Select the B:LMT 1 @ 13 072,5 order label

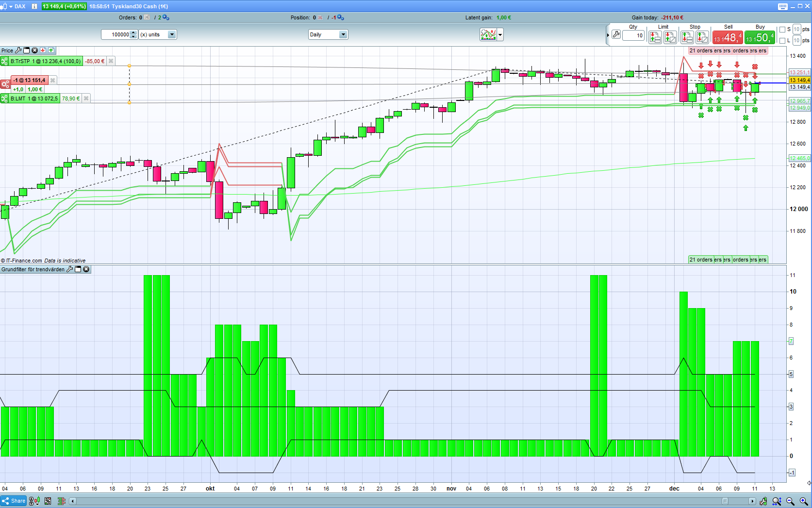[34, 98]
